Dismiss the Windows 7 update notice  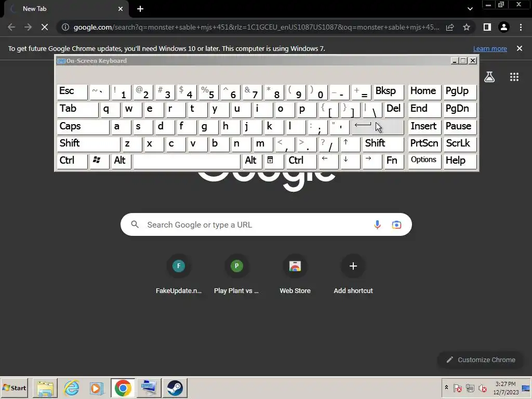520,48
